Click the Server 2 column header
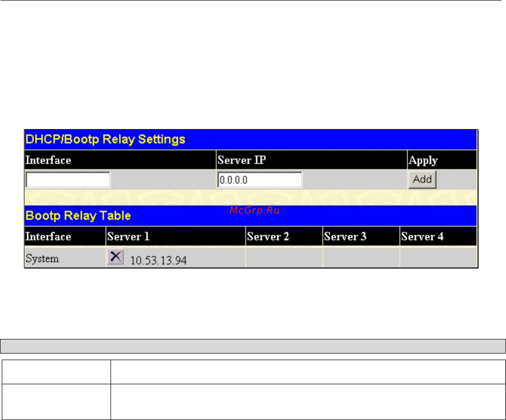The image size is (506, 420). click(284, 236)
